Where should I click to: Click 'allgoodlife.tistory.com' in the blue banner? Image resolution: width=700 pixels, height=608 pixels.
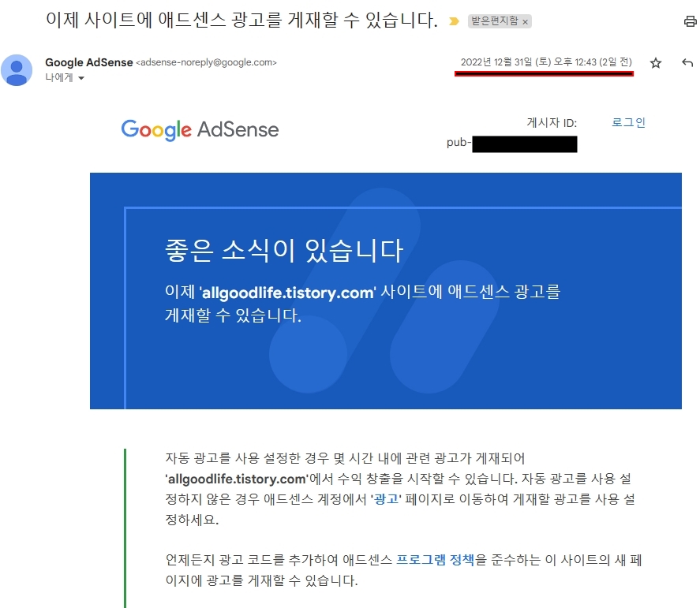tap(288, 293)
